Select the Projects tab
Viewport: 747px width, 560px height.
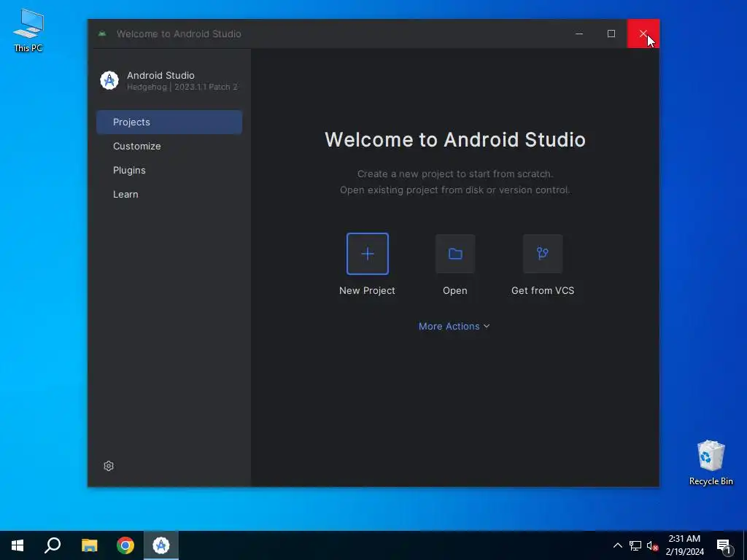point(169,122)
